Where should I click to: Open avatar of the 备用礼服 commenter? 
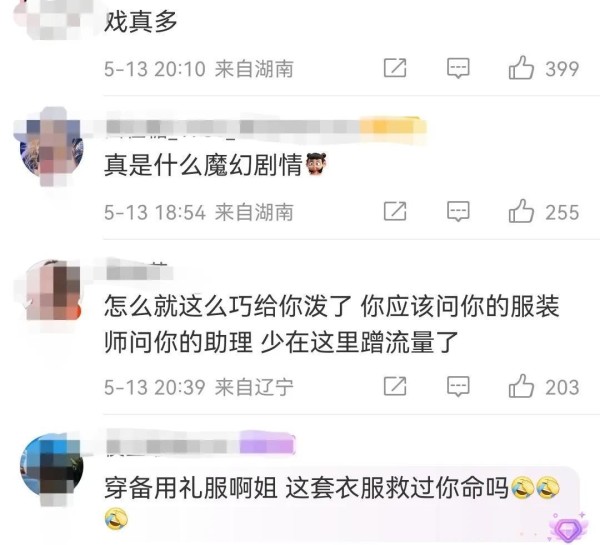(x=52, y=465)
